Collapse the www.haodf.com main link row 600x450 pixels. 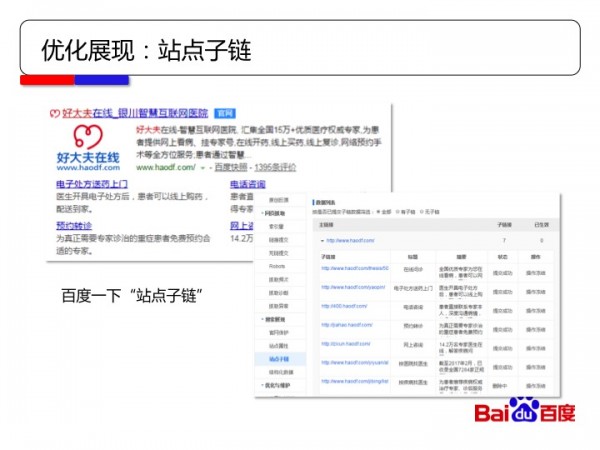[322, 241]
